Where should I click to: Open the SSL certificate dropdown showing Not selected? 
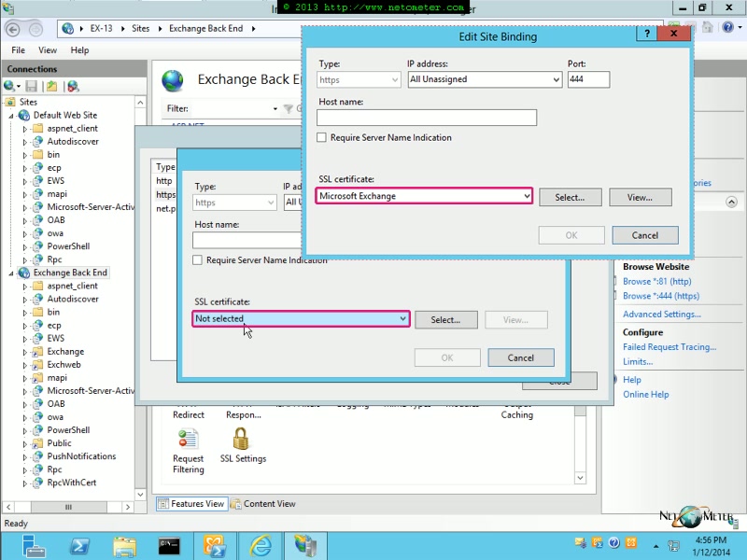click(299, 319)
